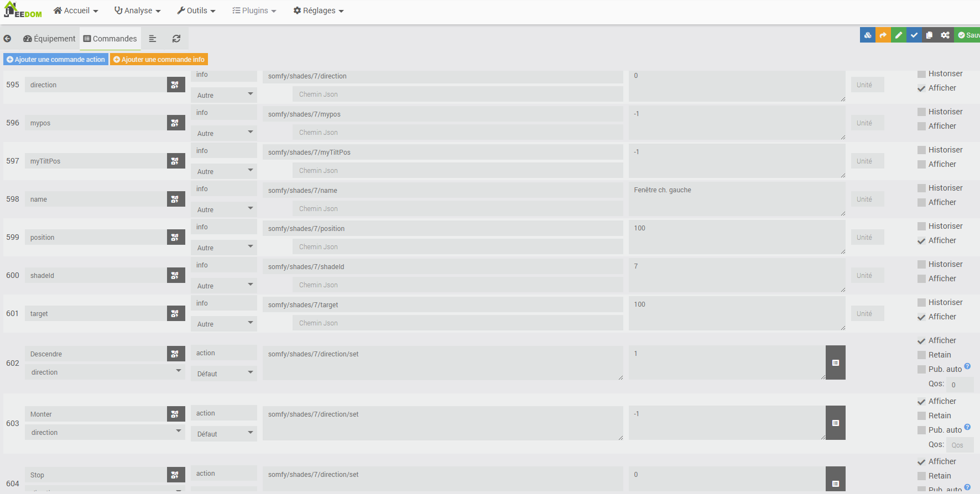Go back with the left arrow icon
The image size is (980, 494).
tap(7, 39)
